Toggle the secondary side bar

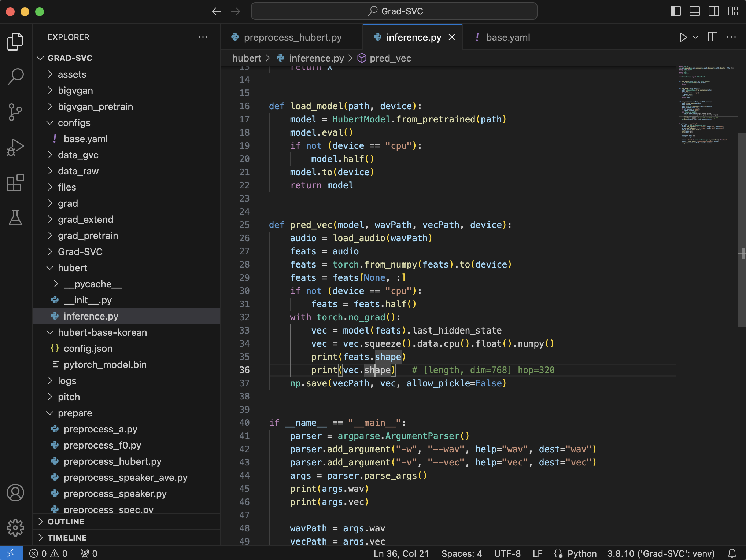(x=714, y=11)
